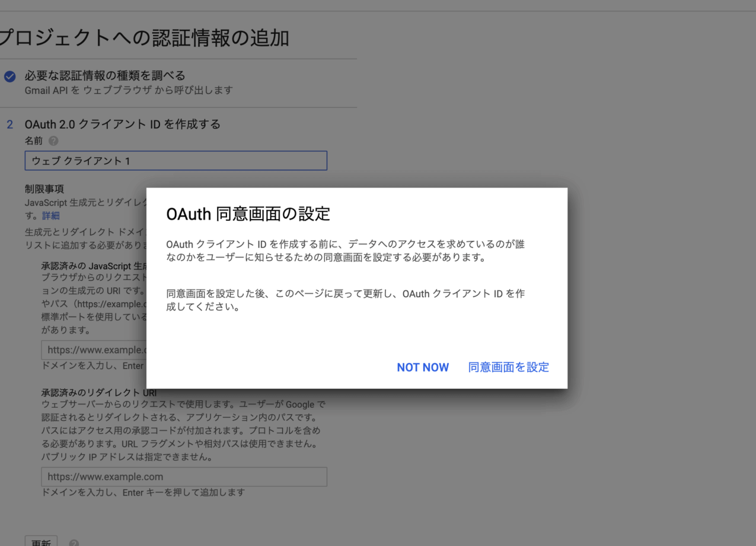Screen dimensions: 756x546
Task: Click the JavaScript 生成元 URI input field
Action: 94,350
